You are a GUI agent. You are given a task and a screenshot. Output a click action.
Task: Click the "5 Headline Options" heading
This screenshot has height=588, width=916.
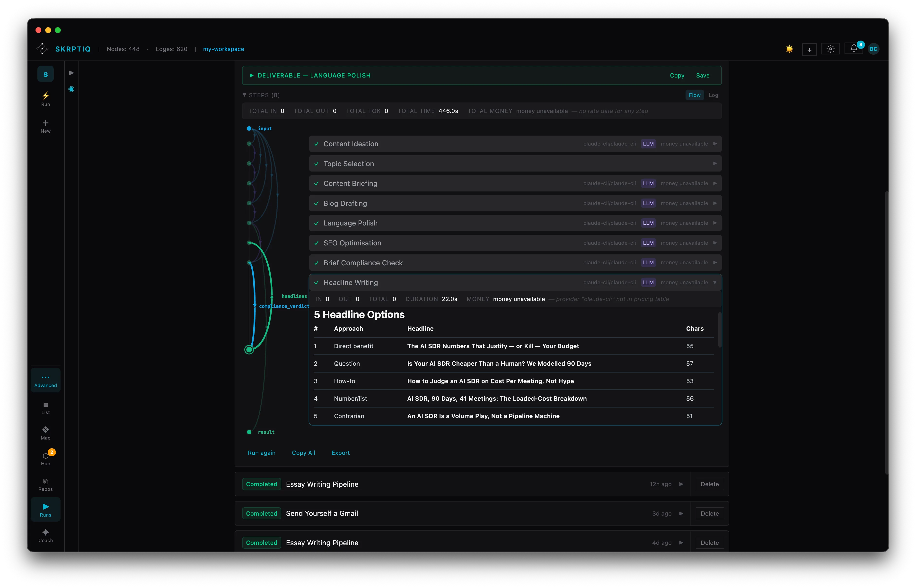coord(359,315)
